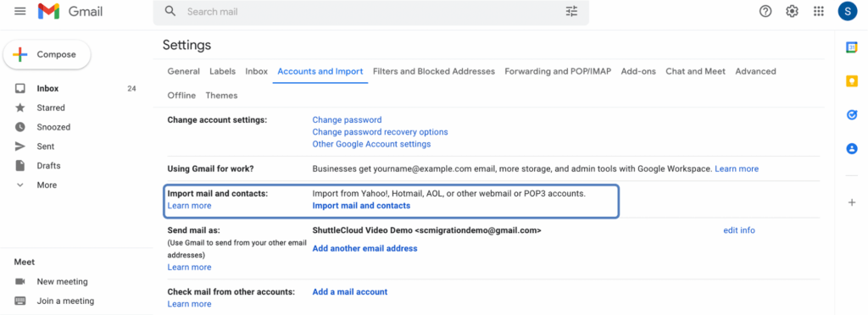Switch to the Labels tab

tap(223, 71)
